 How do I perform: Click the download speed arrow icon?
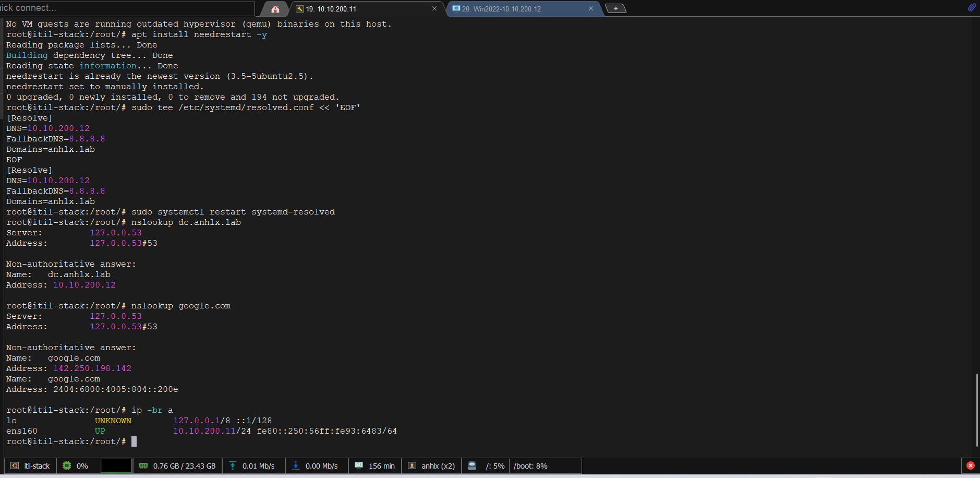point(296,465)
